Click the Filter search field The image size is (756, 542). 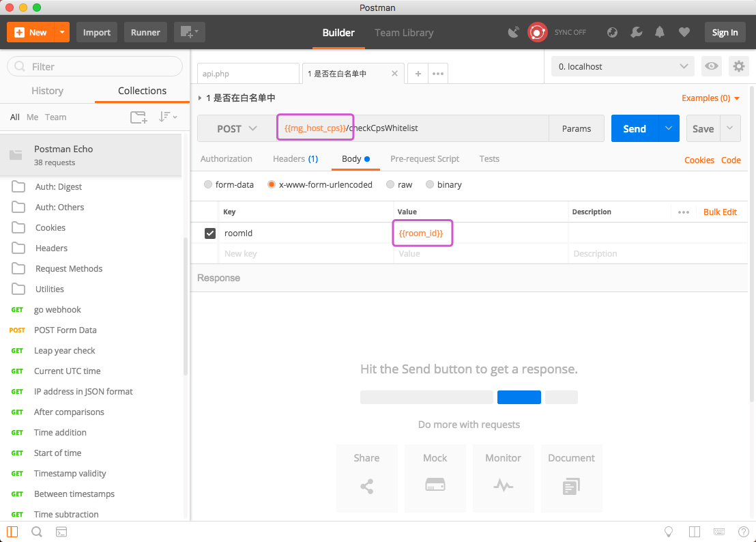click(96, 66)
